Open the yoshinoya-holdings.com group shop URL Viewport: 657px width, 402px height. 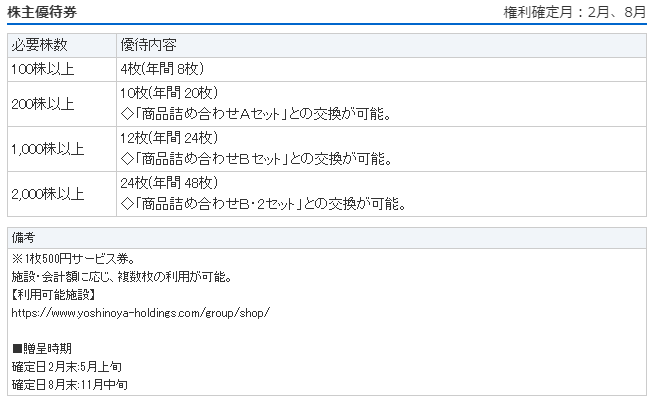(140, 312)
